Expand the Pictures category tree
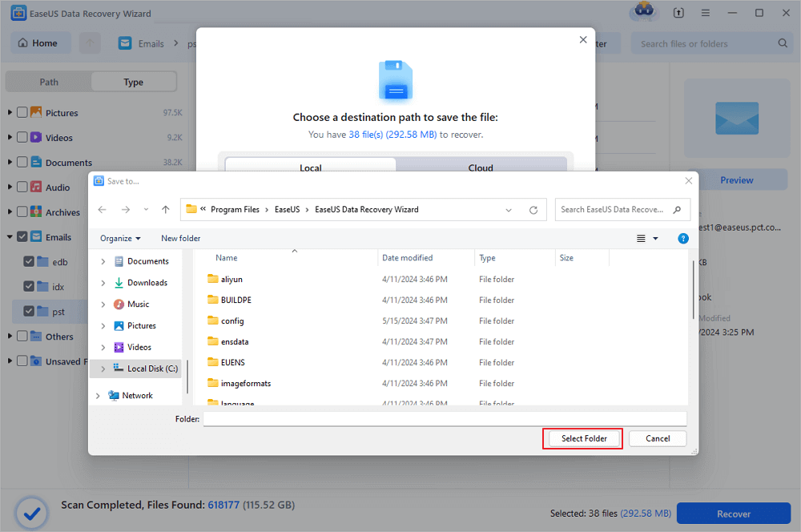The width and height of the screenshot is (801, 532). point(10,112)
